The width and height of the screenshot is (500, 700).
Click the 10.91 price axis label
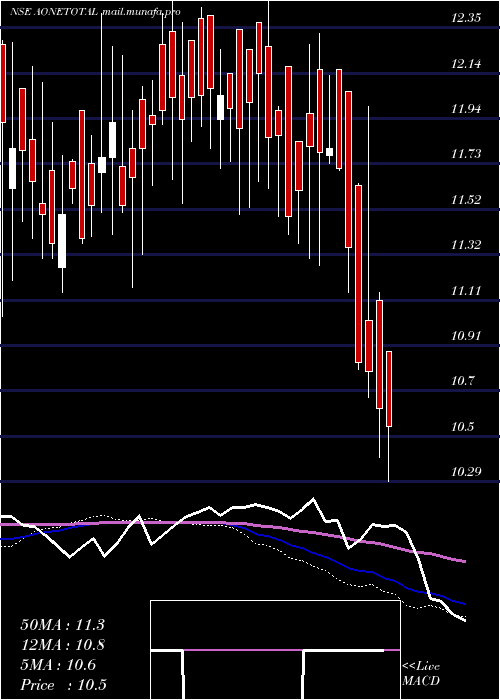[466, 336]
